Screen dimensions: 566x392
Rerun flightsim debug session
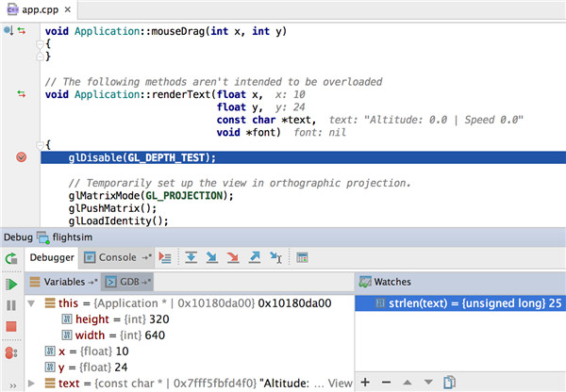(x=11, y=258)
